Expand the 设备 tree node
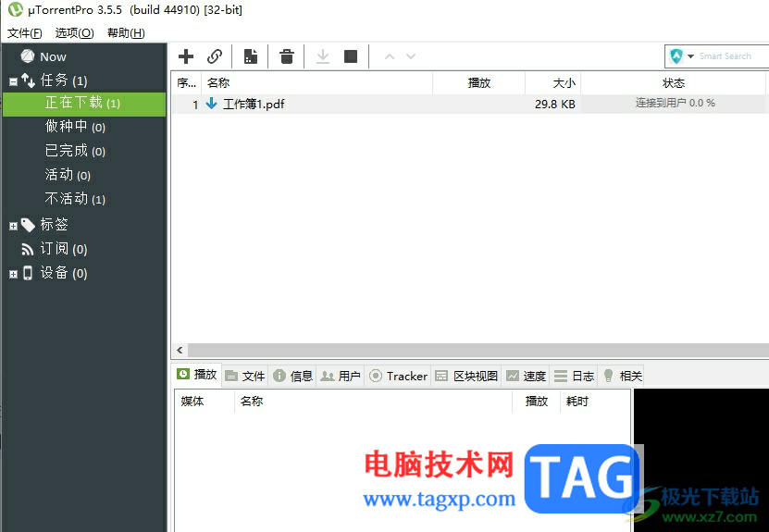The image size is (769, 532). coord(13,274)
